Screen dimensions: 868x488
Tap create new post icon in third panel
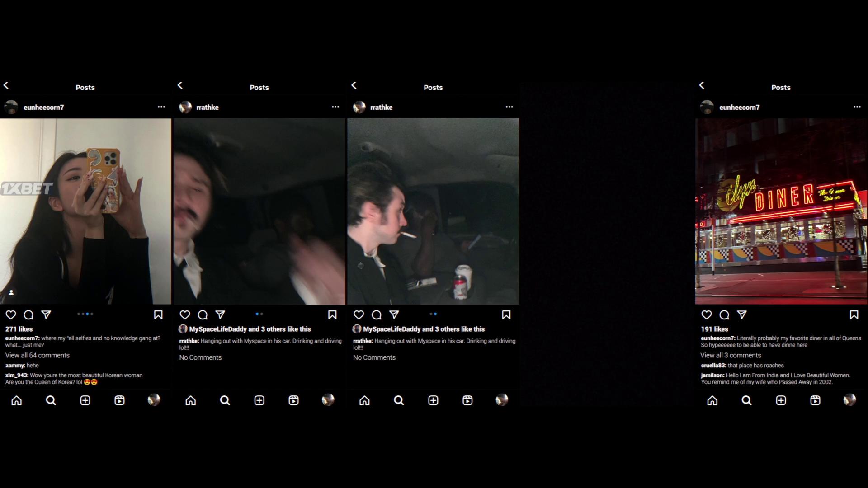click(x=433, y=400)
